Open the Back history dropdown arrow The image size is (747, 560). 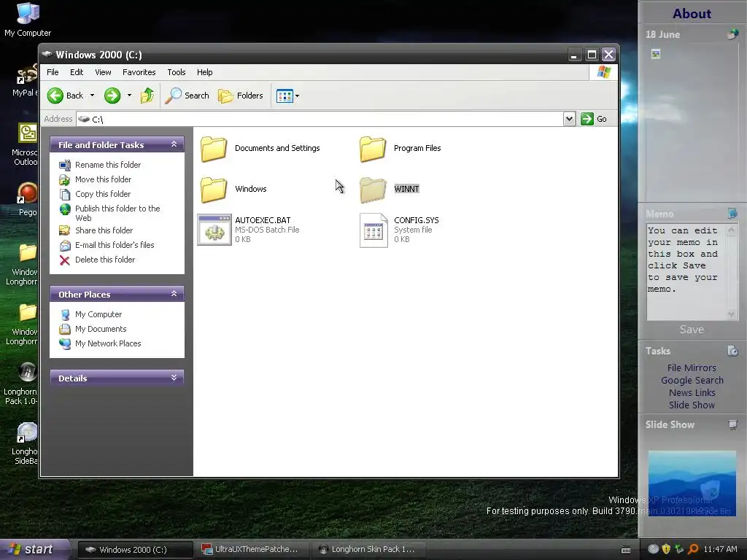(x=93, y=96)
